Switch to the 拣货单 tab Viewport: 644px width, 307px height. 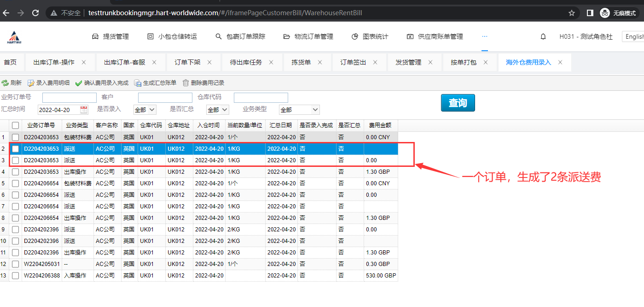pos(301,62)
